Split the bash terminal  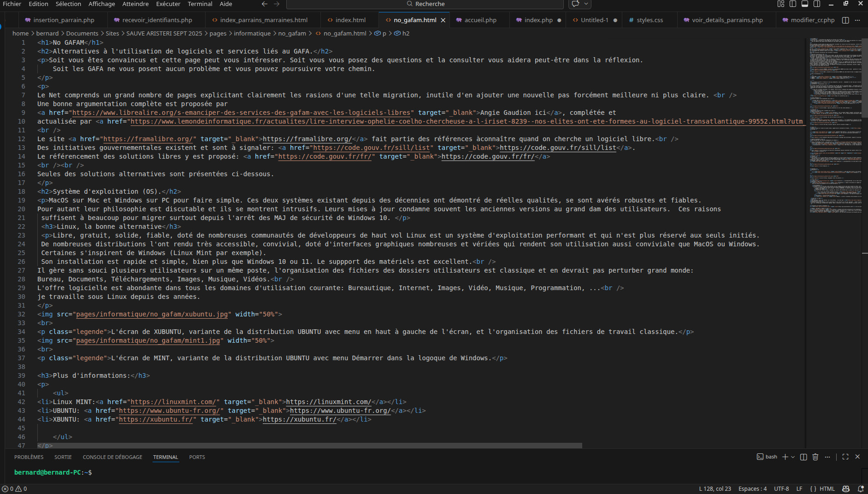(x=803, y=457)
